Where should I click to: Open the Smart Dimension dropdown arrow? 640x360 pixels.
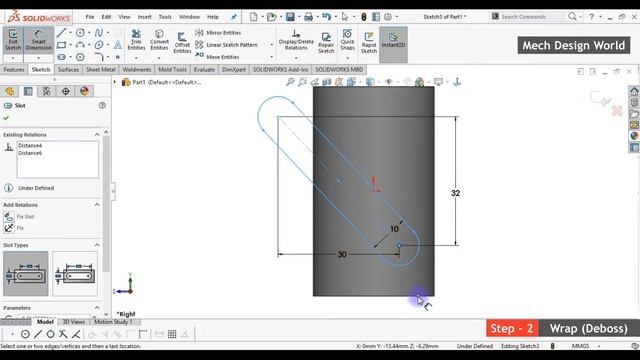(x=39, y=58)
